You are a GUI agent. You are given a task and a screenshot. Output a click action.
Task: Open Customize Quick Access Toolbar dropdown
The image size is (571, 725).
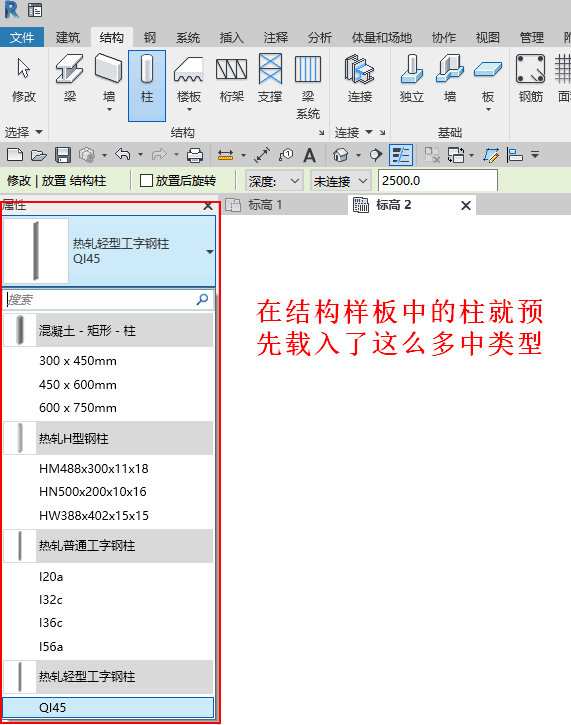point(535,155)
